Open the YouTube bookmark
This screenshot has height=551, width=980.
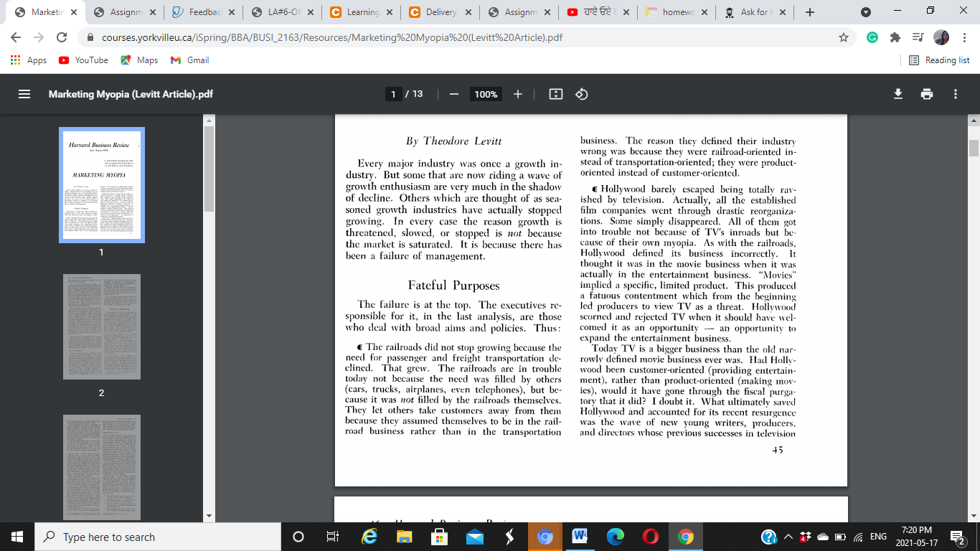point(83,60)
